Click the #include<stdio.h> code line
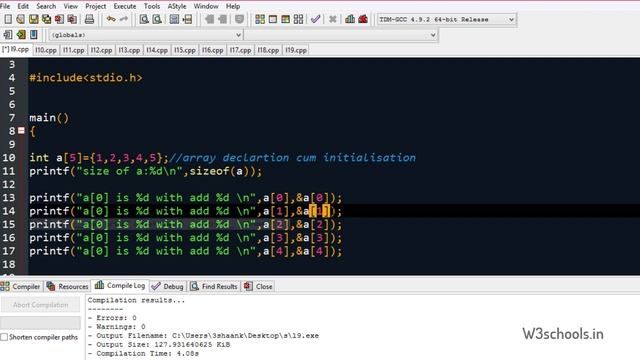This screenshot has width=640, height=360. [86, 78]
